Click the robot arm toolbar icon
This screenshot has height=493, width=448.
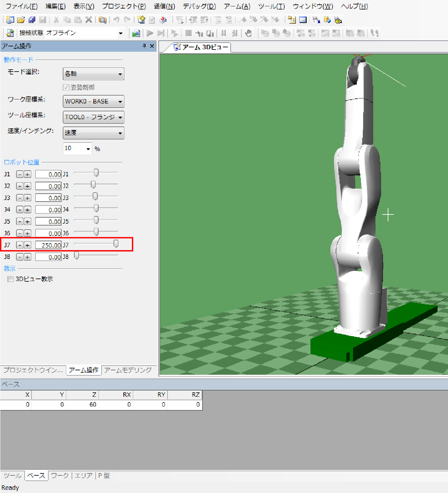(316, 20)
